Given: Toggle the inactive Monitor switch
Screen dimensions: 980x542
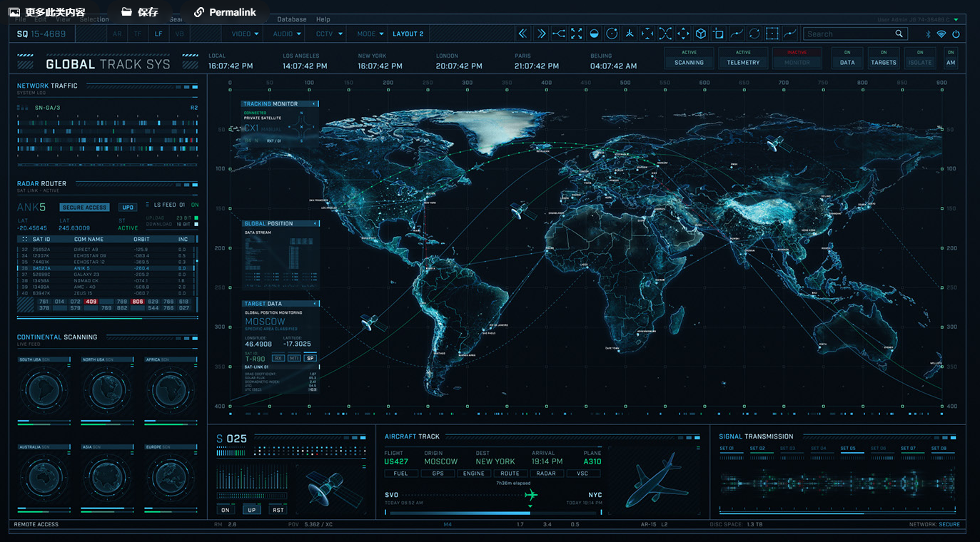Looking at the screenshot, I should 797,58.
